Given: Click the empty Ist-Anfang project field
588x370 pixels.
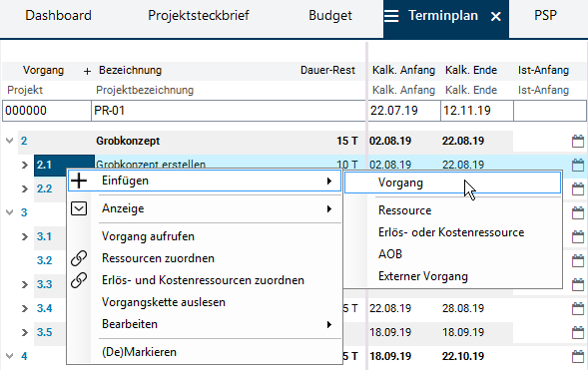Looking at the screenshot, I should click(x=550, y=111).
